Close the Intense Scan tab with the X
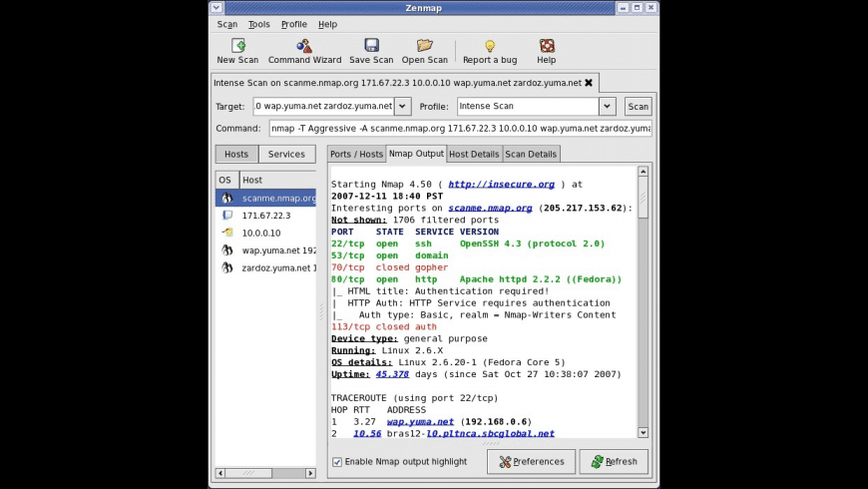868x489 pixels. pyautogui.click(x=589, y=83)
